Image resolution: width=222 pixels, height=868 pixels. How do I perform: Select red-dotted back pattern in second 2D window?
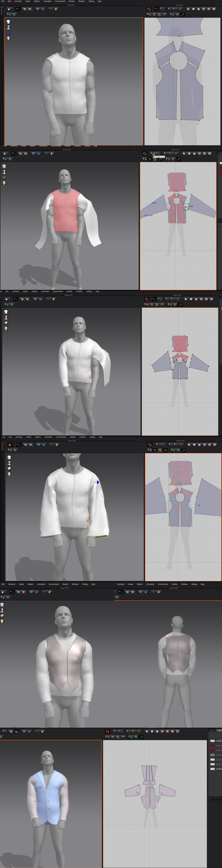click(x=177, y=182)
